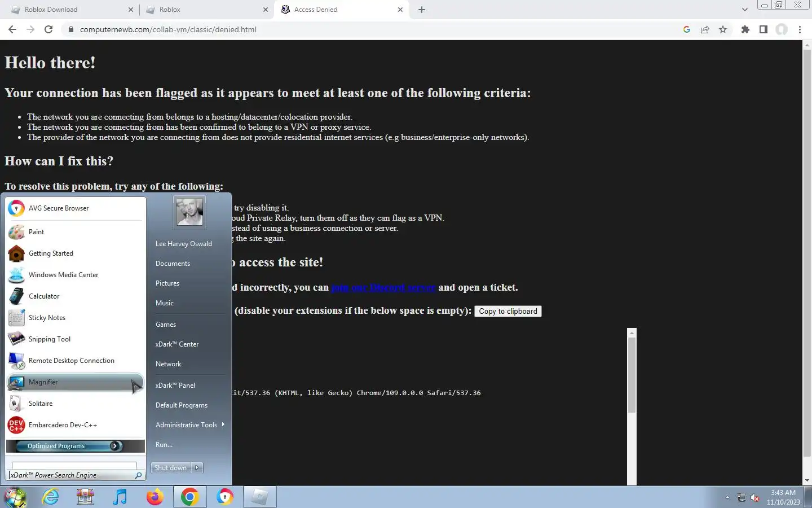Open xDark Center entry
Screen dimensions: 812x508
pyautogui.click(x=177, y=344)
